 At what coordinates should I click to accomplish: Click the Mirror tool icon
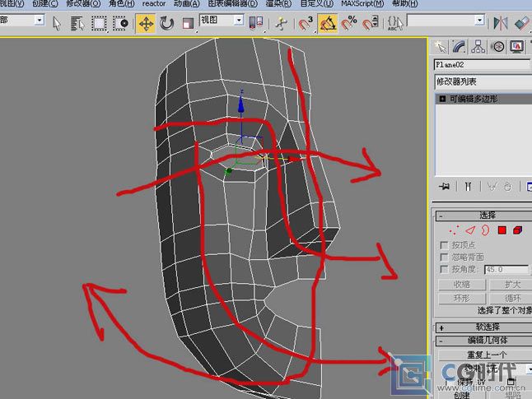[x=501, y=23]
